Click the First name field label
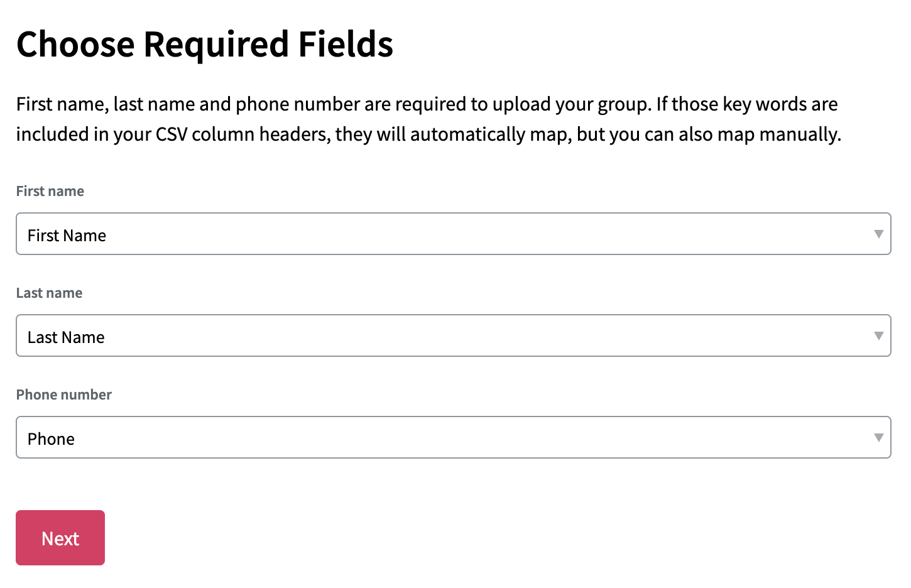The image size is (911, 588). (x=50, y=191)
